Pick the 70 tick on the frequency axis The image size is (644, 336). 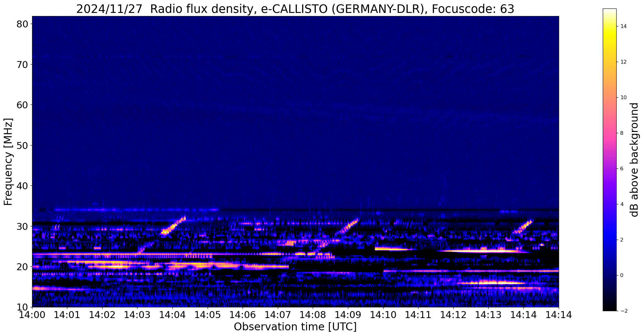(22, 64)
